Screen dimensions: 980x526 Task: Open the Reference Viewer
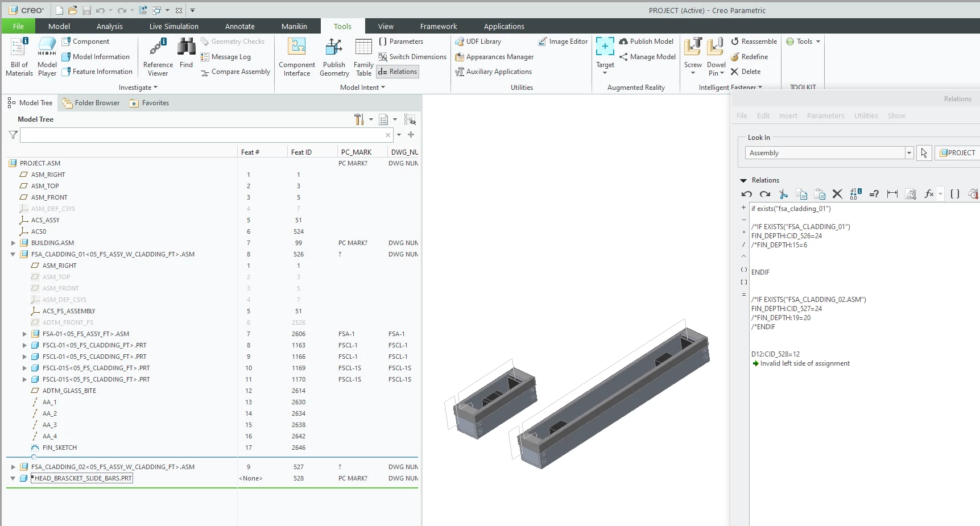pos(158,57)
